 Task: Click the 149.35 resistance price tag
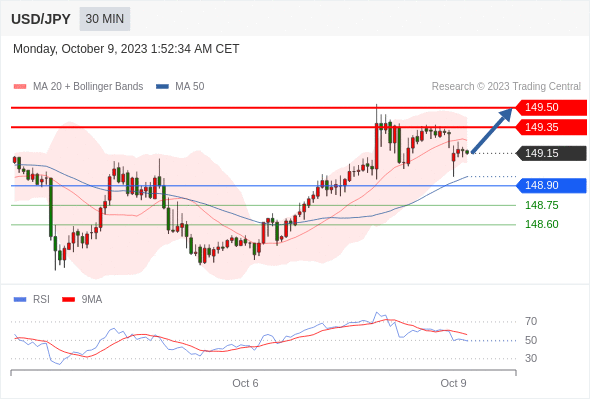(551, 127)
